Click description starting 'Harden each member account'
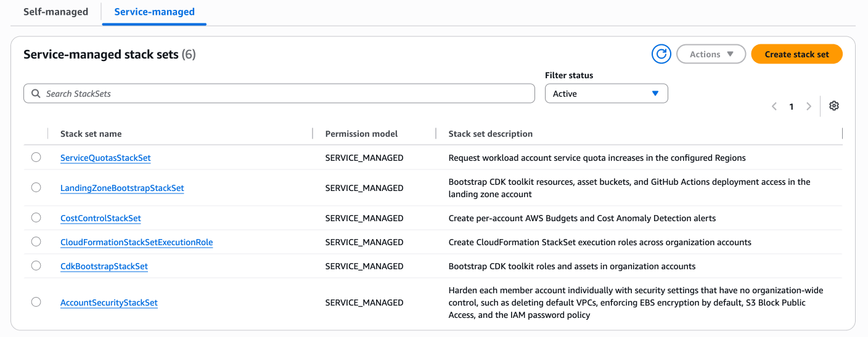The image size is (868, 337). click(636, 302)
